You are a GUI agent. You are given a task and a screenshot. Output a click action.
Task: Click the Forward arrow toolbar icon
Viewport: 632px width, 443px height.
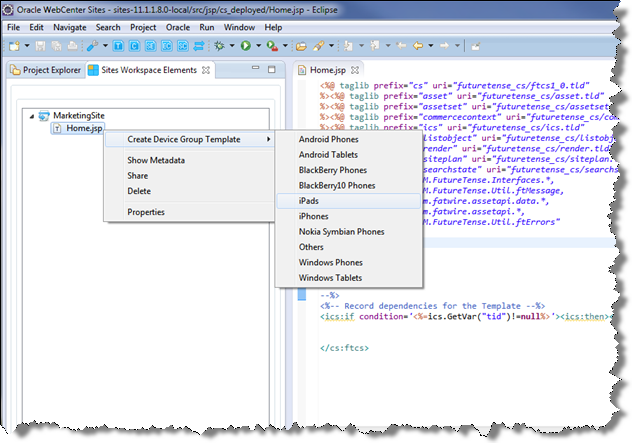pyautogui.click(x=444, y=46)
